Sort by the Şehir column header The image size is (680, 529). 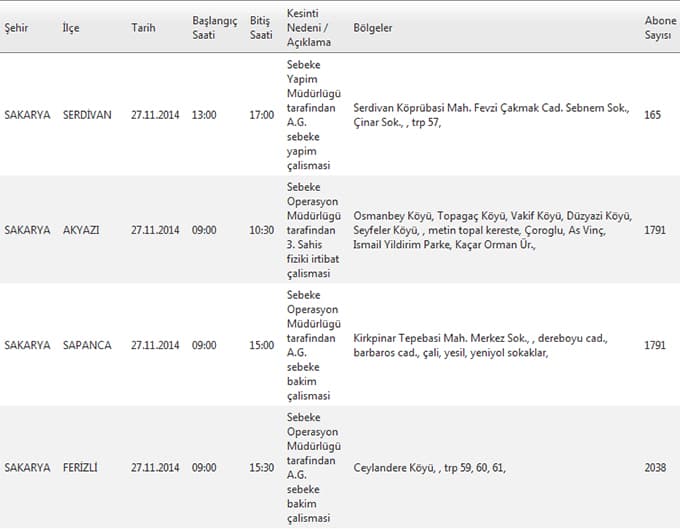[16, 28]
